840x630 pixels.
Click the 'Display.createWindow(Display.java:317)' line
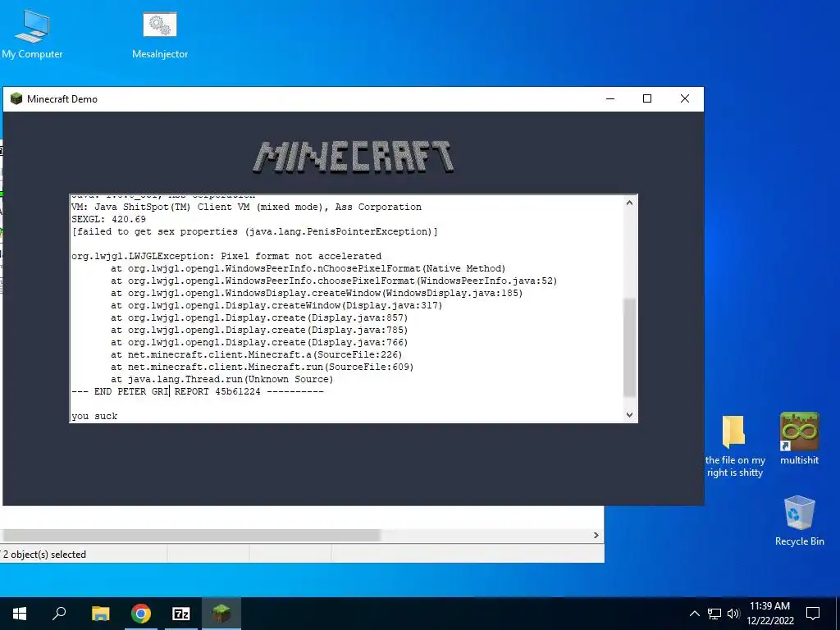coord(276,305)
